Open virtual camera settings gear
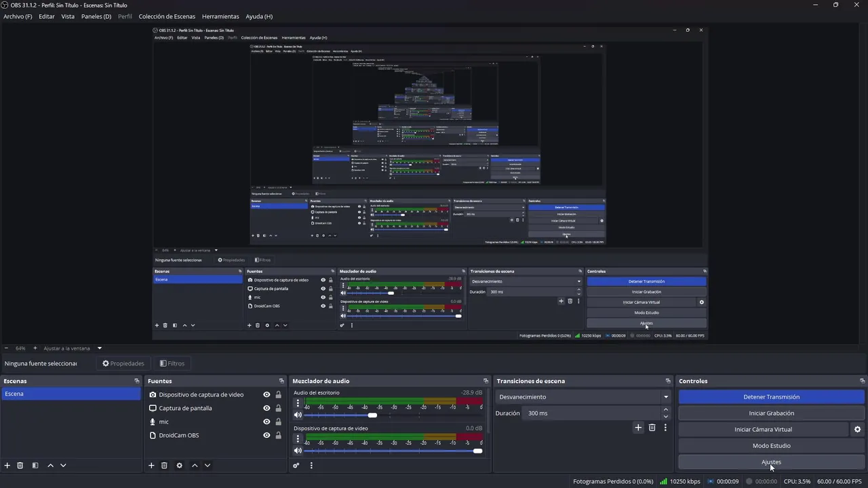 [x=857, y=430]
